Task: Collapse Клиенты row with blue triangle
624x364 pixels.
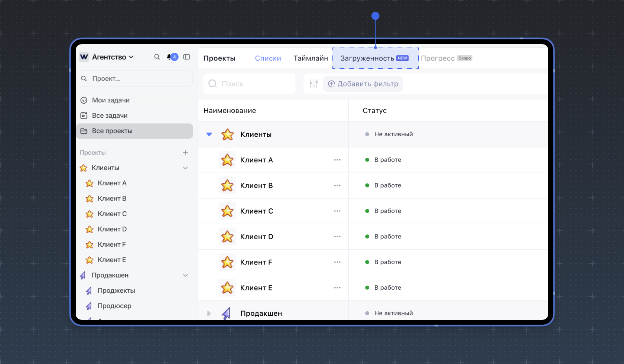Action: click(x=209, y=134)
